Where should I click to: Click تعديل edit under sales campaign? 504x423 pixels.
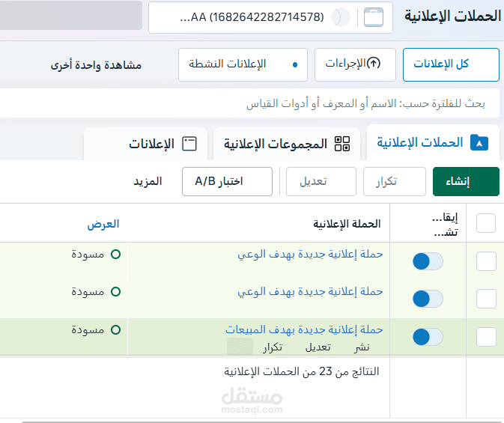coord(318,347)
